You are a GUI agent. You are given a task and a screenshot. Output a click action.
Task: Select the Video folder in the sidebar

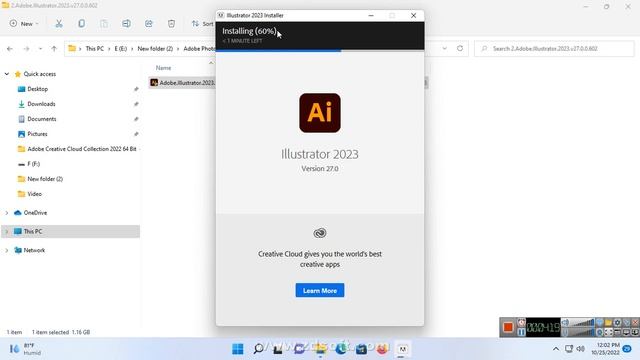[x=34, y=194]
